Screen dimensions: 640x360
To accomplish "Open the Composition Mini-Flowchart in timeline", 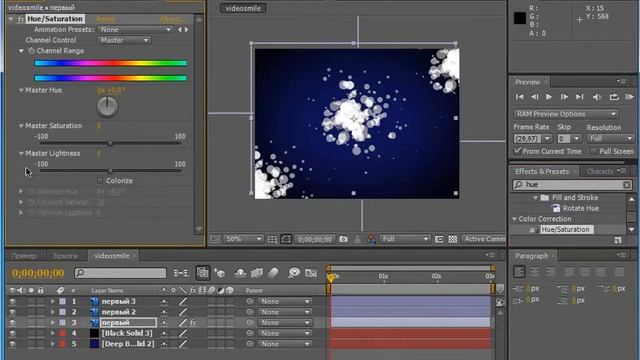I will 181,273.
